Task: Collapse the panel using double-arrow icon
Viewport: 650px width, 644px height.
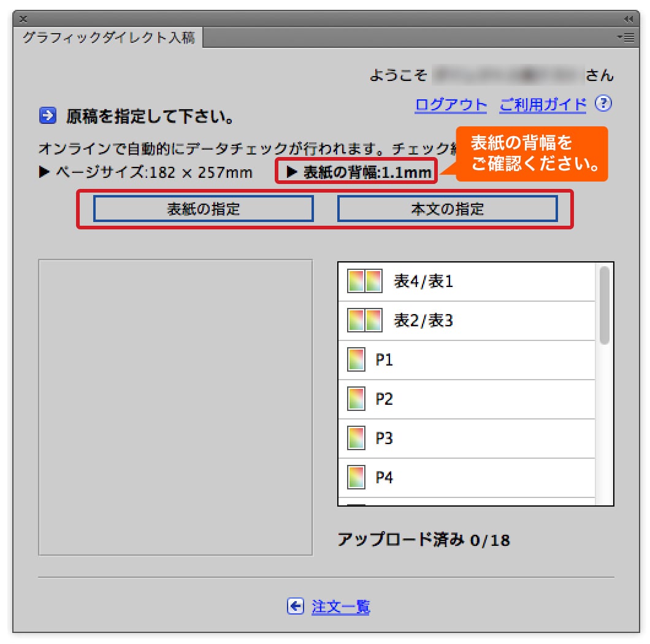Action: coord(628,18)
